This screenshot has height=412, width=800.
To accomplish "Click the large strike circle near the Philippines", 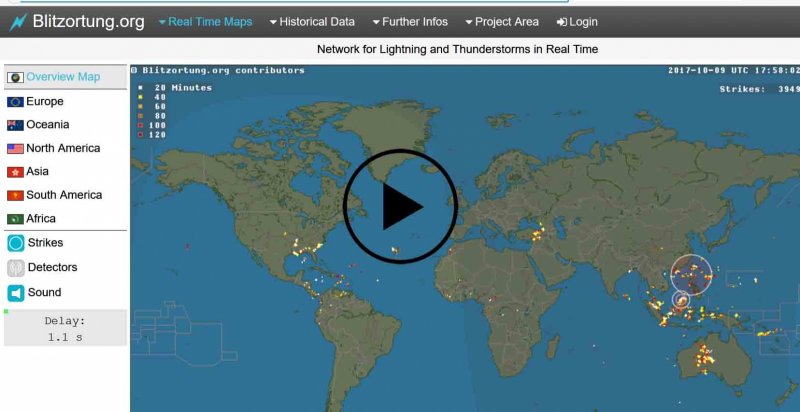I will click(691, 275).
